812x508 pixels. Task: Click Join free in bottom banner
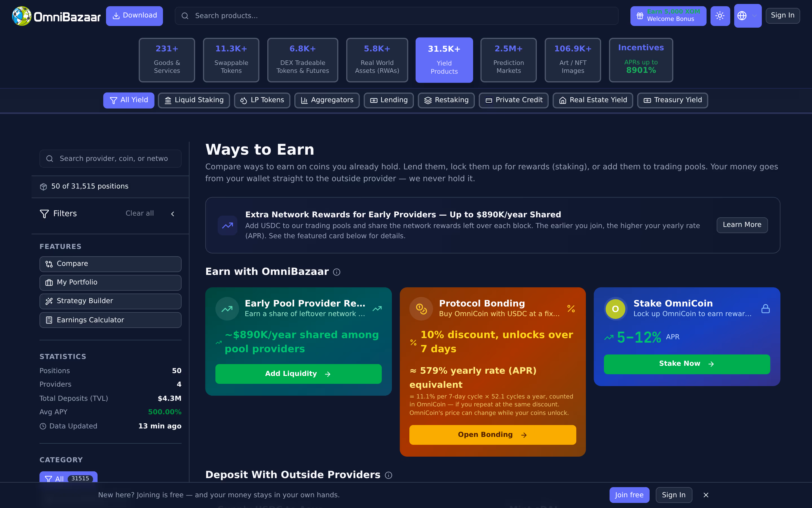[x=629, y=495]
